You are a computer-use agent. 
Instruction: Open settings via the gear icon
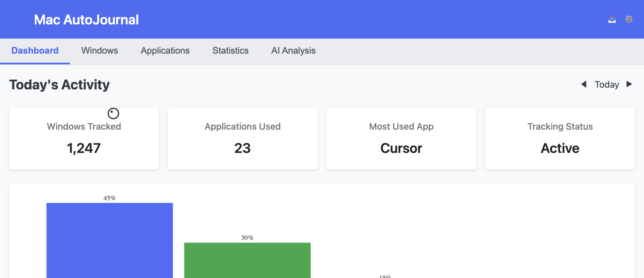tap(628, 19)
